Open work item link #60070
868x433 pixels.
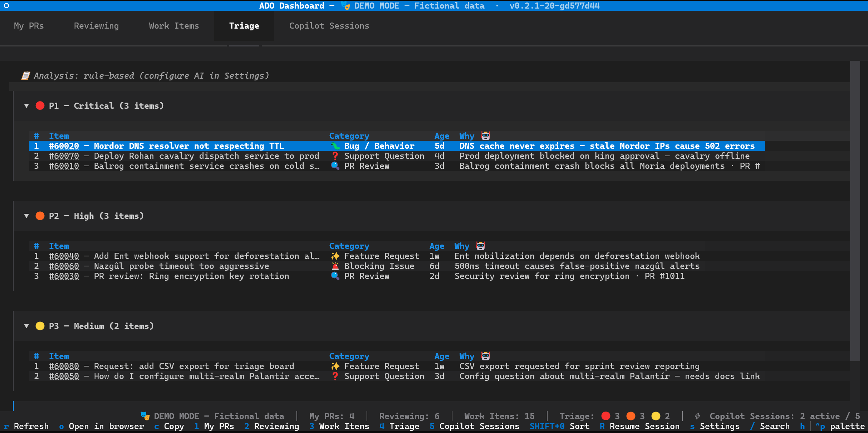coord(64,156)
